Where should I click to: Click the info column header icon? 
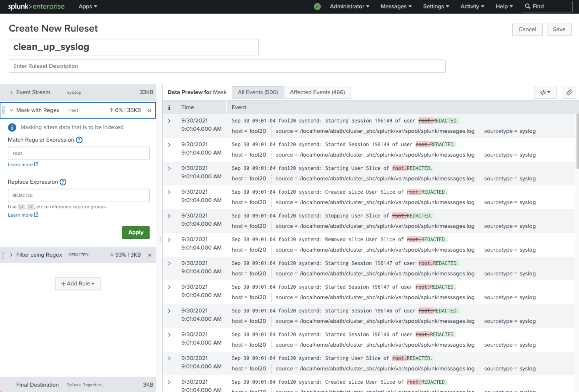[169, 108]
